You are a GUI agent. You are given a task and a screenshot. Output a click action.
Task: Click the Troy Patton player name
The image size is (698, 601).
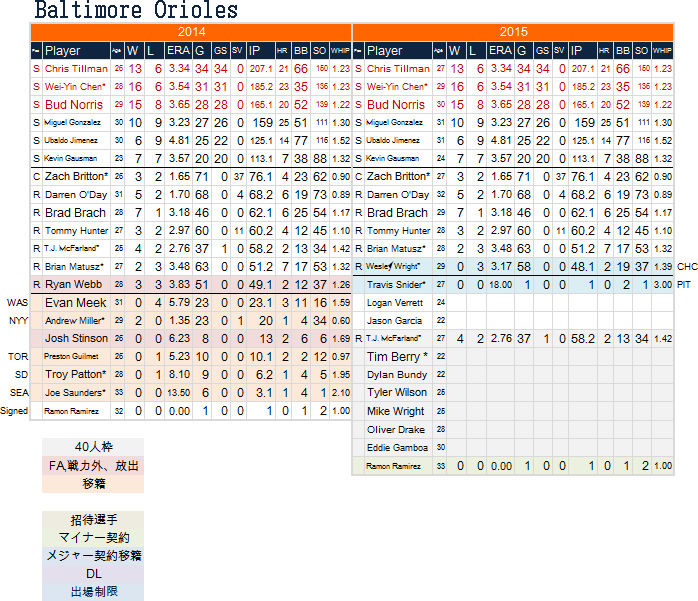tap(76, 374)
